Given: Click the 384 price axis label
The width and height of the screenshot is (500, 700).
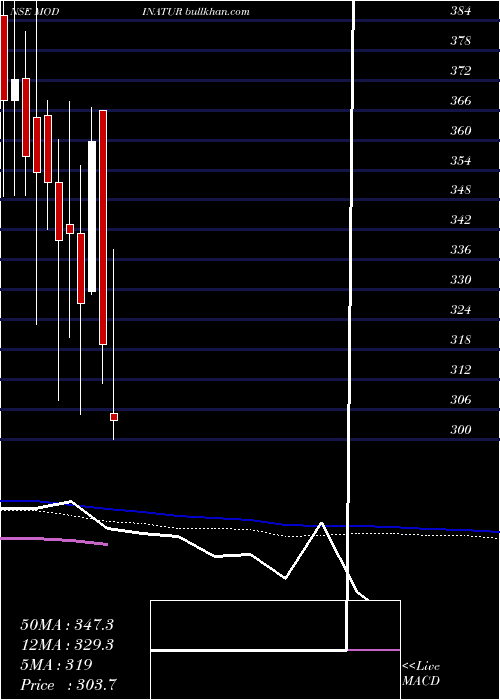Looking at the screenshot, I should 460,11.
